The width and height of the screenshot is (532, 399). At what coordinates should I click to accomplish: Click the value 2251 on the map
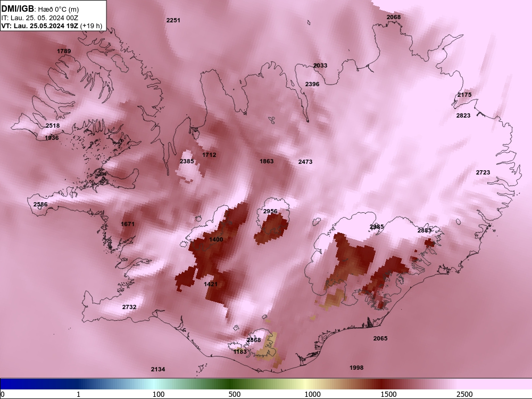click(173, 20)
